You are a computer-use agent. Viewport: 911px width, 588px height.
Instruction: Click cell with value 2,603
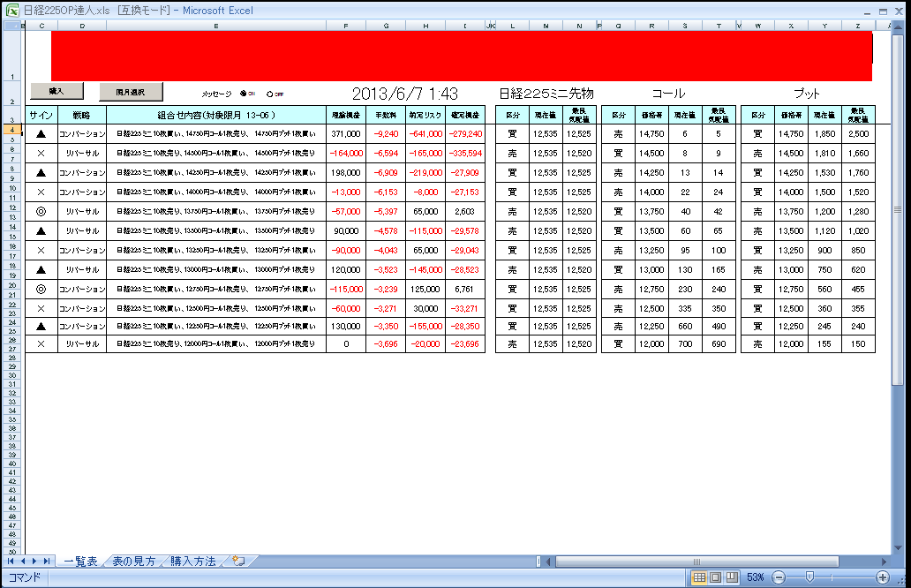click(x=465, y=212)
